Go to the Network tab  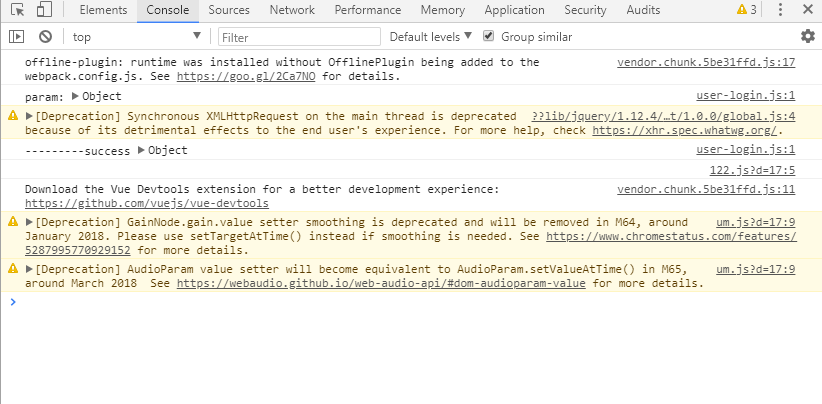pos(293,10)
